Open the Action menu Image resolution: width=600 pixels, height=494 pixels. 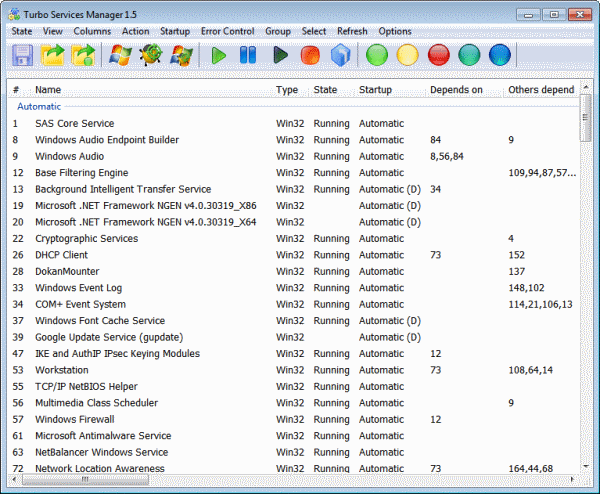pos(135,31)
